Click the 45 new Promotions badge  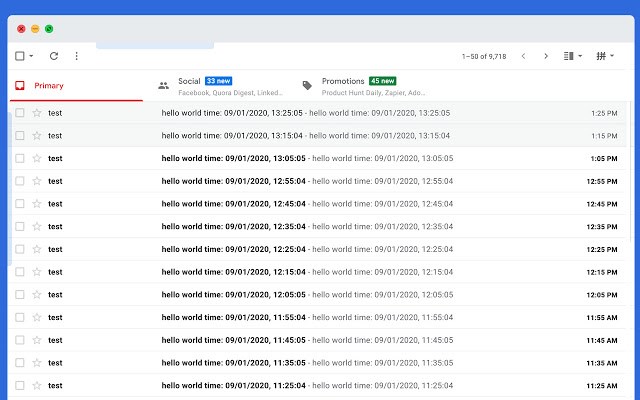(x=382, y=81)
